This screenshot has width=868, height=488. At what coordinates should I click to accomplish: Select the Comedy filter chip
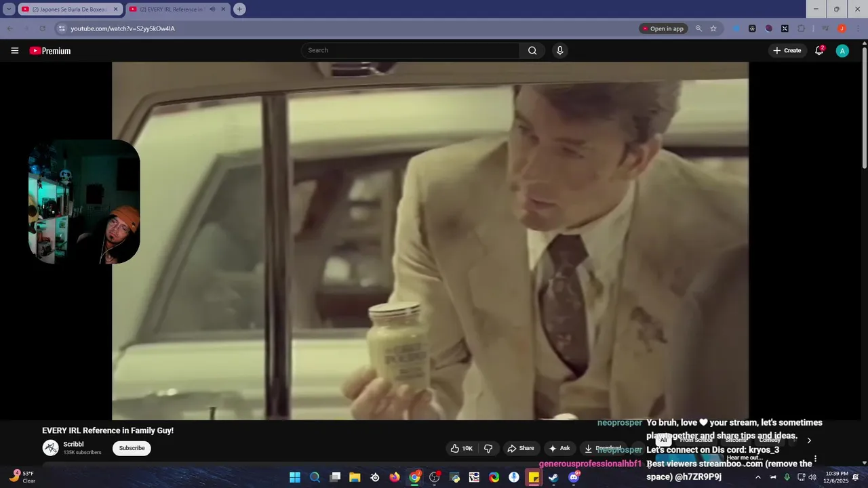(x=770, y=441)
